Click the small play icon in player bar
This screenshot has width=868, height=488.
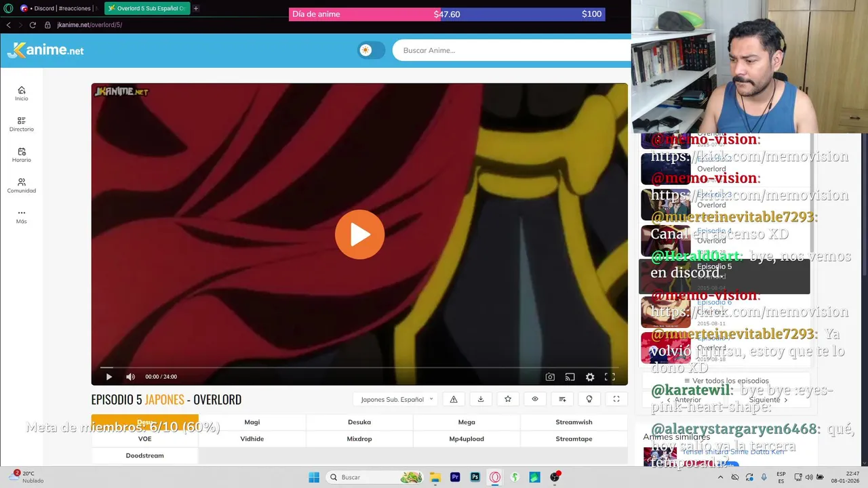click(108, 377)
